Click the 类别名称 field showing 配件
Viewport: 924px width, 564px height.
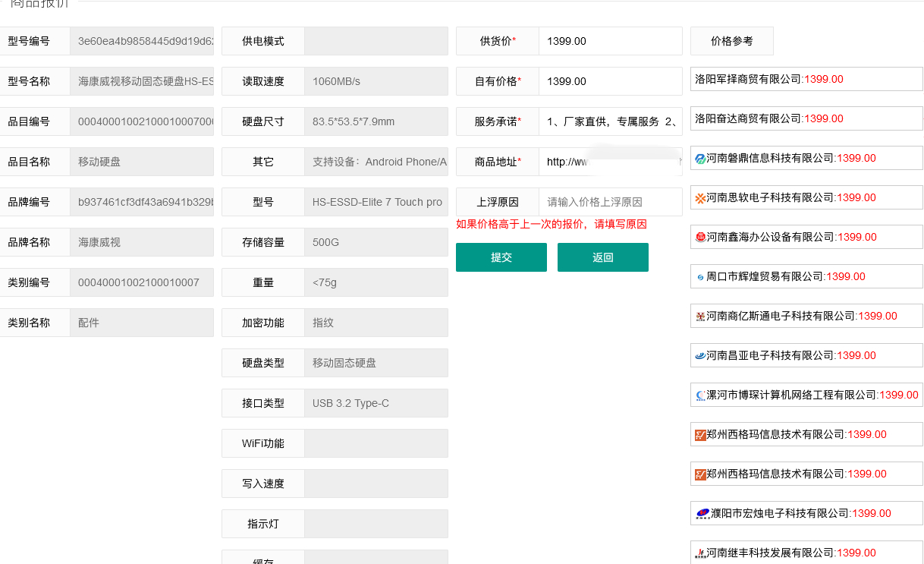[x=142, y=323]
